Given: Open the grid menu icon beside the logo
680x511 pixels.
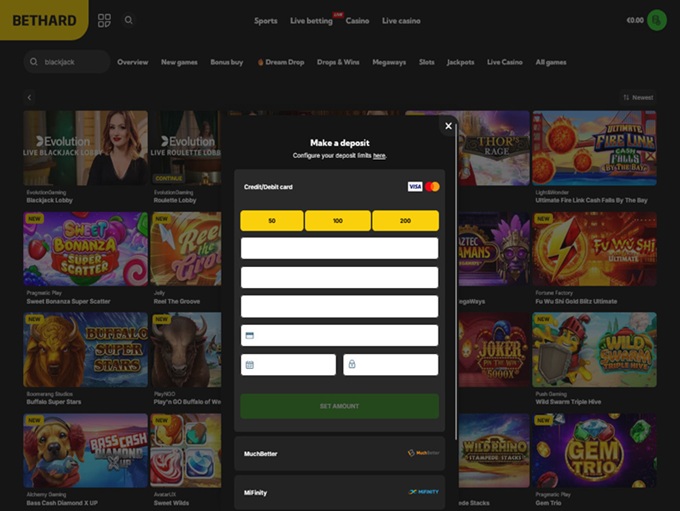Looking at the screenshot, I should (x=104, y=20).
